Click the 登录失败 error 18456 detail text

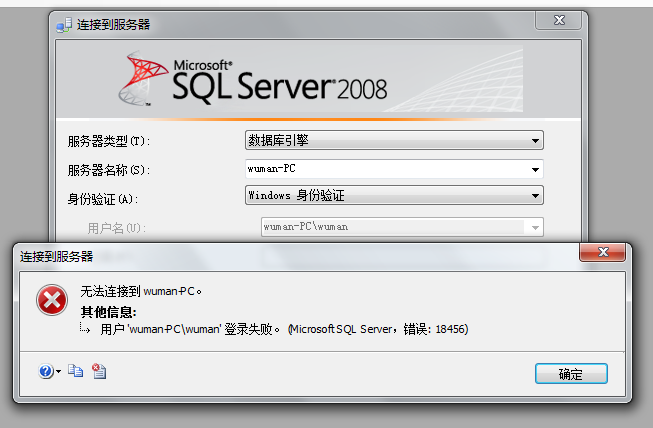click(284, 329)
